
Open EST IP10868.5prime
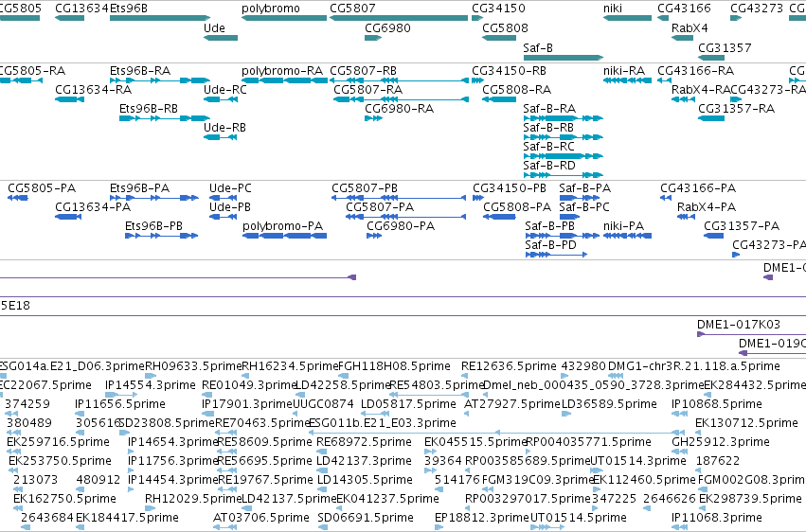pos(717,403)
